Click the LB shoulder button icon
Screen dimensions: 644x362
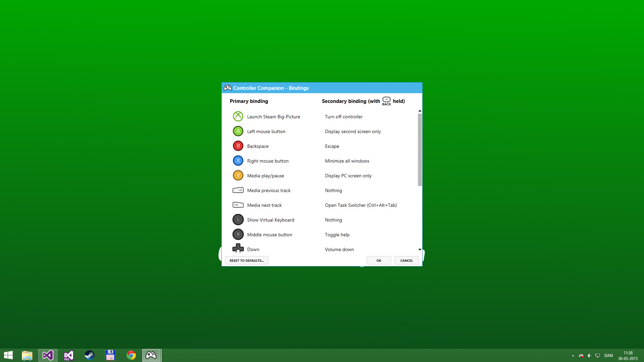click(238, 190)
